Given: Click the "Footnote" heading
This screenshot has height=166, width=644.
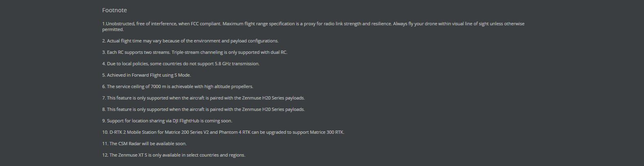Looking at the screenshot, I should [114, 10].
